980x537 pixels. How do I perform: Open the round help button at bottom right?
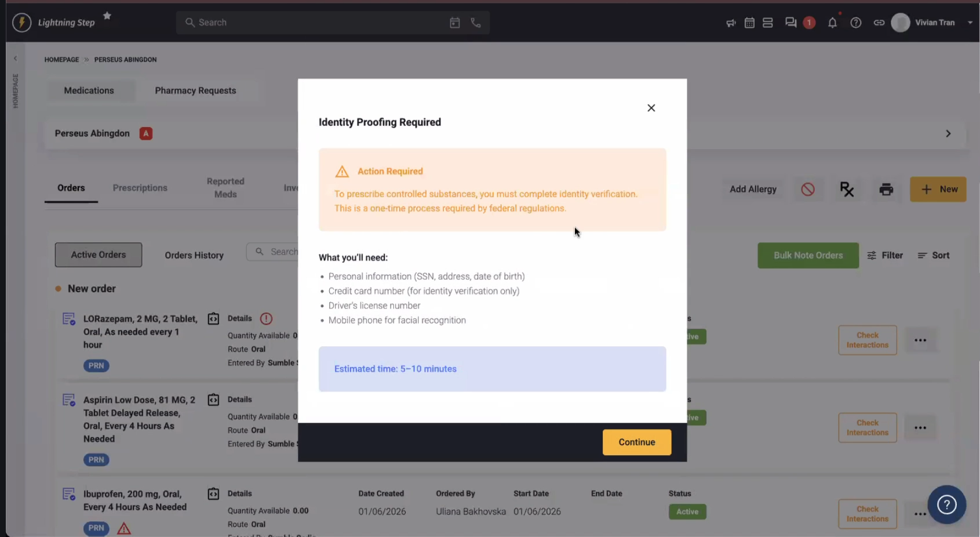point(946,505)
